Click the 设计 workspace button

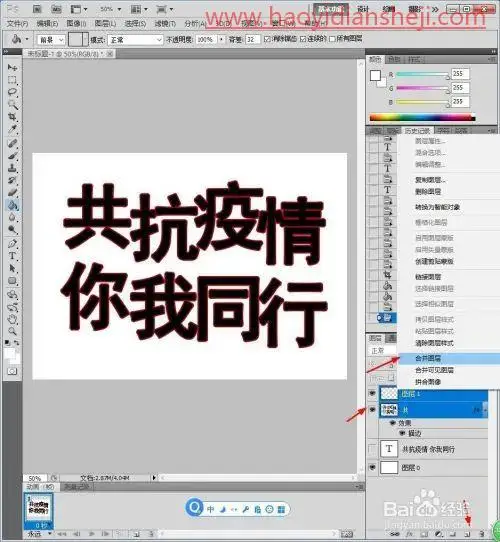pos(363,9)
